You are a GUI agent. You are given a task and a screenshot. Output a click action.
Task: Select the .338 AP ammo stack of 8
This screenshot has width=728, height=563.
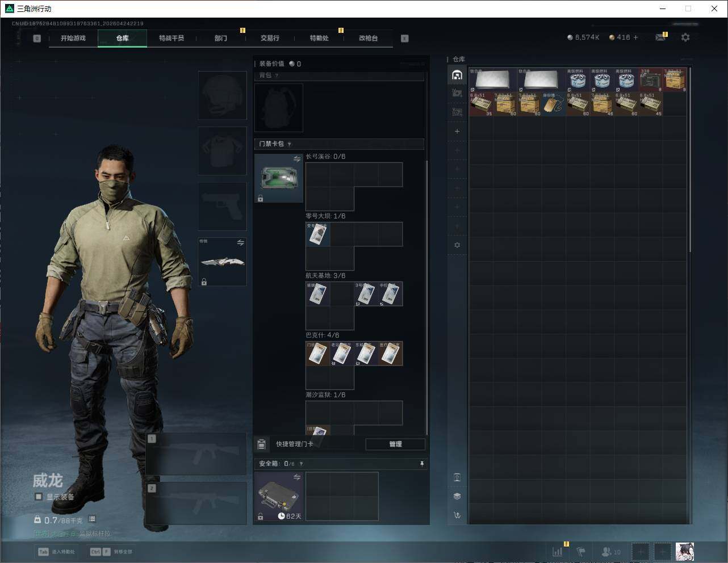coord(651,80)
